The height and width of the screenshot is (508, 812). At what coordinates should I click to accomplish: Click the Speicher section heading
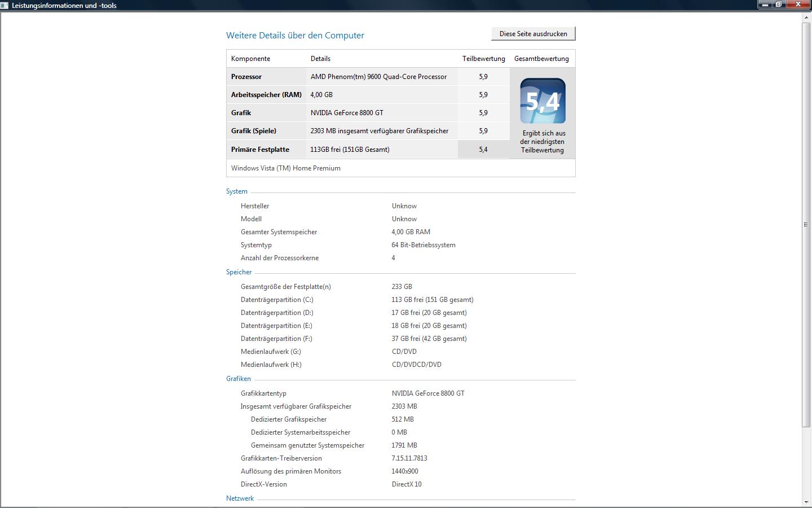(239, 272)
